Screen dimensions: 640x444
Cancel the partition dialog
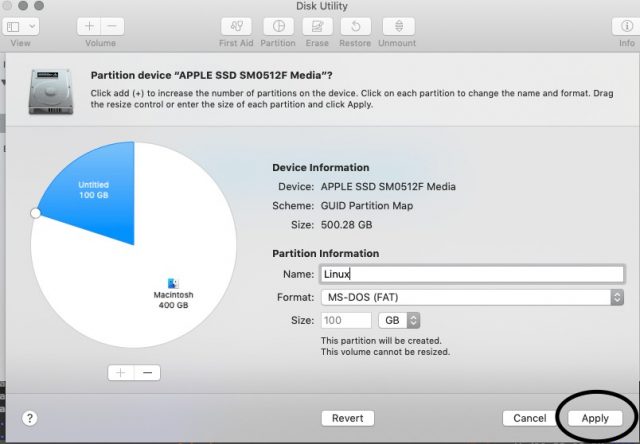530,418
